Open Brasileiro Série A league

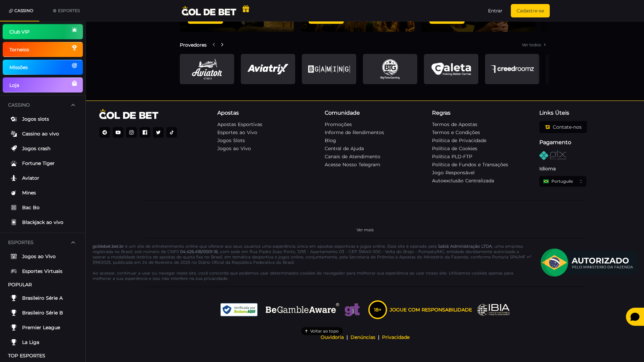(43, 298)
